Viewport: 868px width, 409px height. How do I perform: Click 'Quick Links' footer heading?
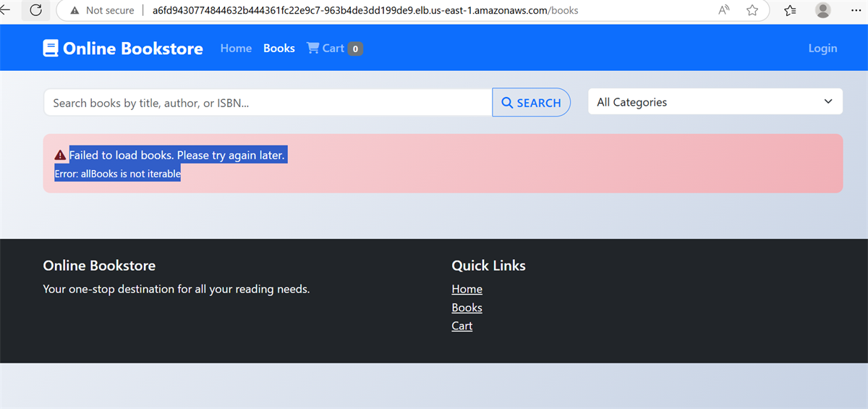pyautogui.click(x=488, y=266)
